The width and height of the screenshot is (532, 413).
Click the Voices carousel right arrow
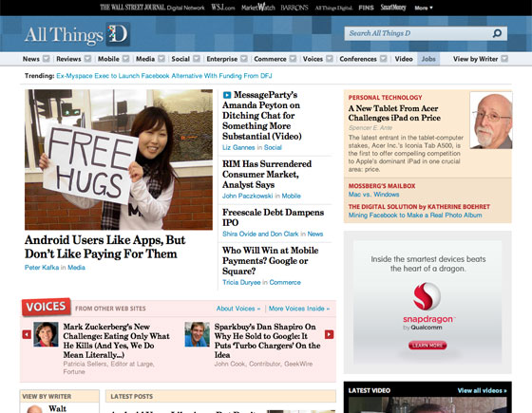[x=329, y=334]
